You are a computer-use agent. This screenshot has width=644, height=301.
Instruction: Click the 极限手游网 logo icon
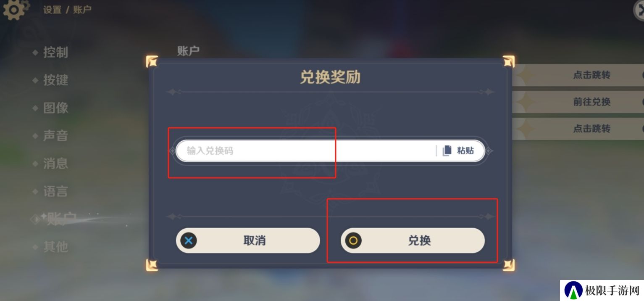click(x=573, y=290)
